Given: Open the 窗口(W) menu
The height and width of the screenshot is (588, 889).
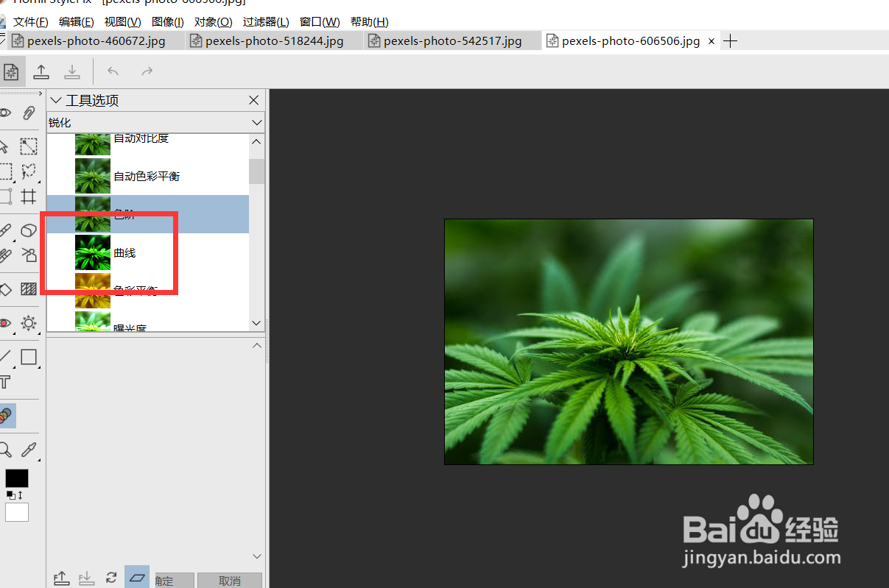Looking at the screenshot, I should [x=320, y=22].
